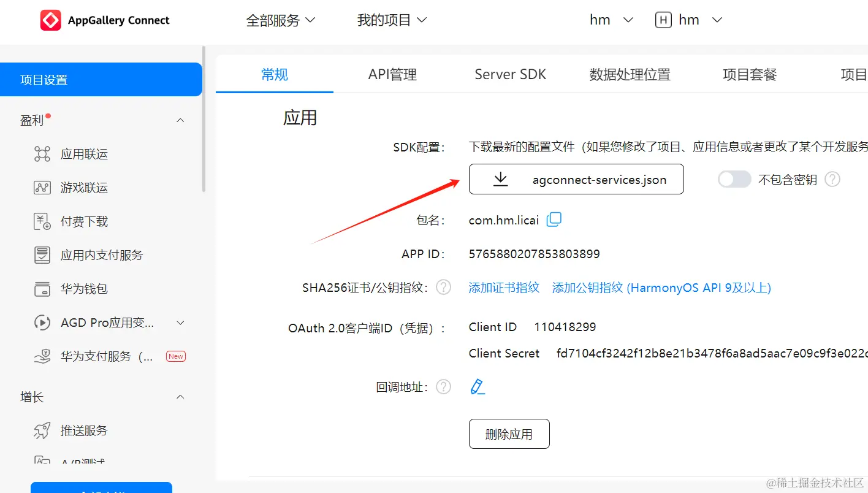The width and height of the screenshot is (868, 493).
Task: Click the AppGallery Connect logo icon
Action: pyautogui.click(x=51, y=20)
